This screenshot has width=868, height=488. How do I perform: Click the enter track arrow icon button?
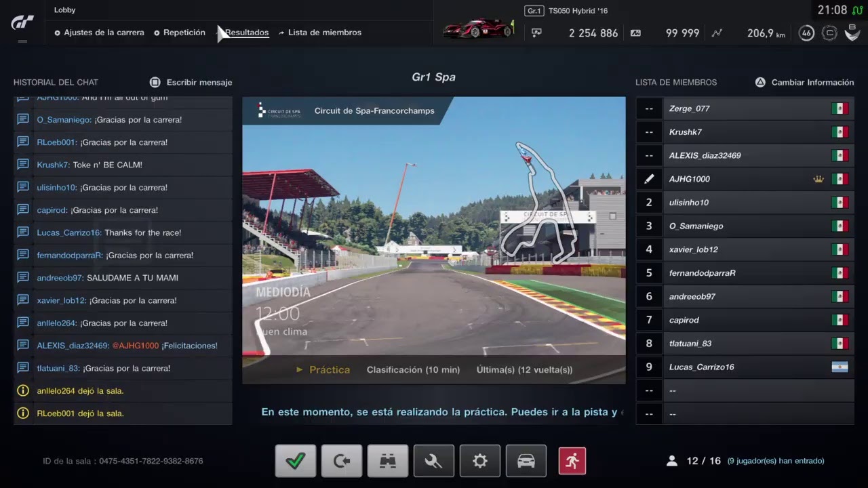pos(342,461)
